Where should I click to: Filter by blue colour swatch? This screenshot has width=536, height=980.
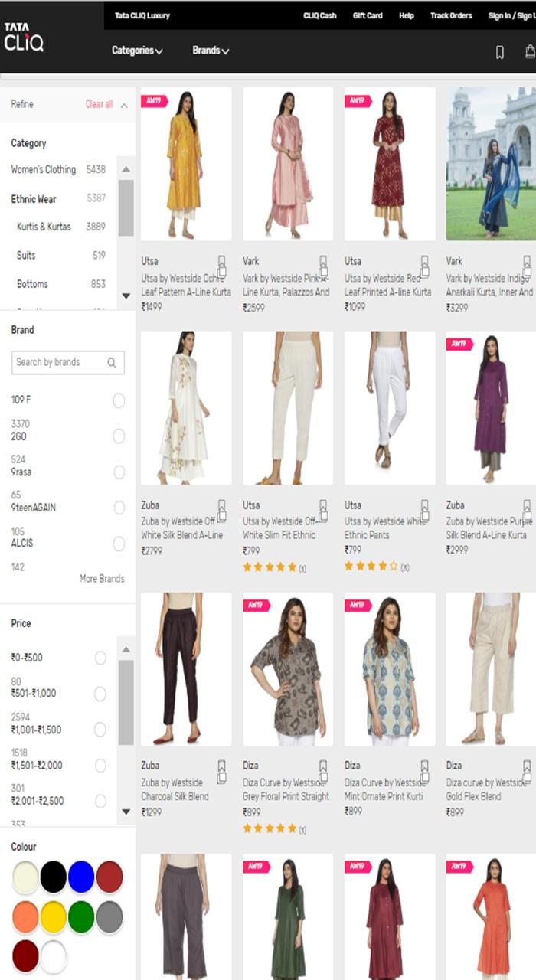tap(81, 877)
